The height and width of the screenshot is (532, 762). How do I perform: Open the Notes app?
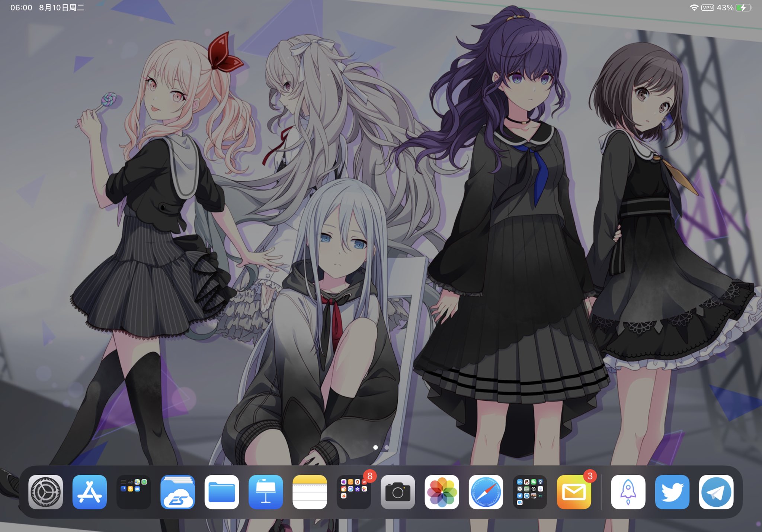310,492
